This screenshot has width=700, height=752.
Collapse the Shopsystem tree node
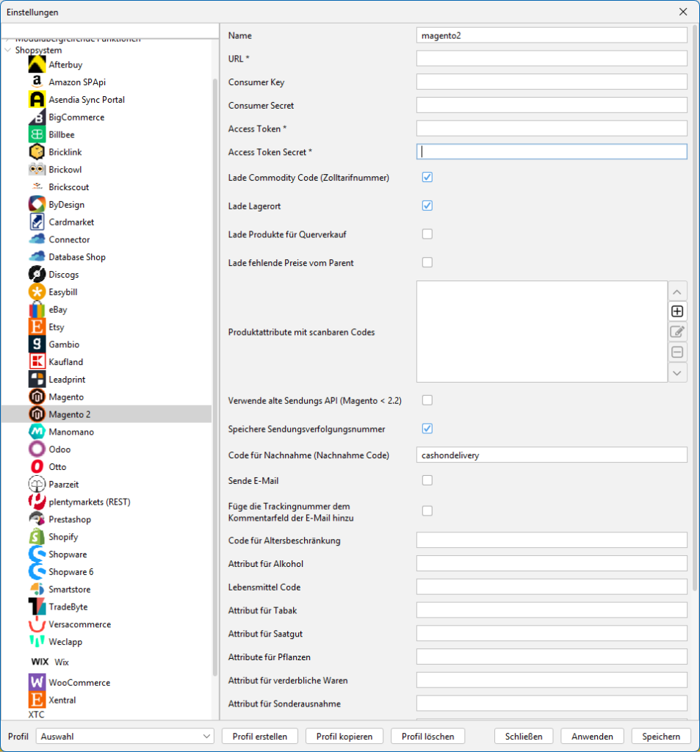coord(8,51)
